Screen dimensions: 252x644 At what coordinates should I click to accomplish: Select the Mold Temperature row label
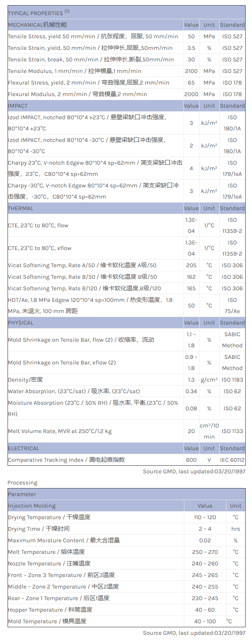click(x=47, y=621)
